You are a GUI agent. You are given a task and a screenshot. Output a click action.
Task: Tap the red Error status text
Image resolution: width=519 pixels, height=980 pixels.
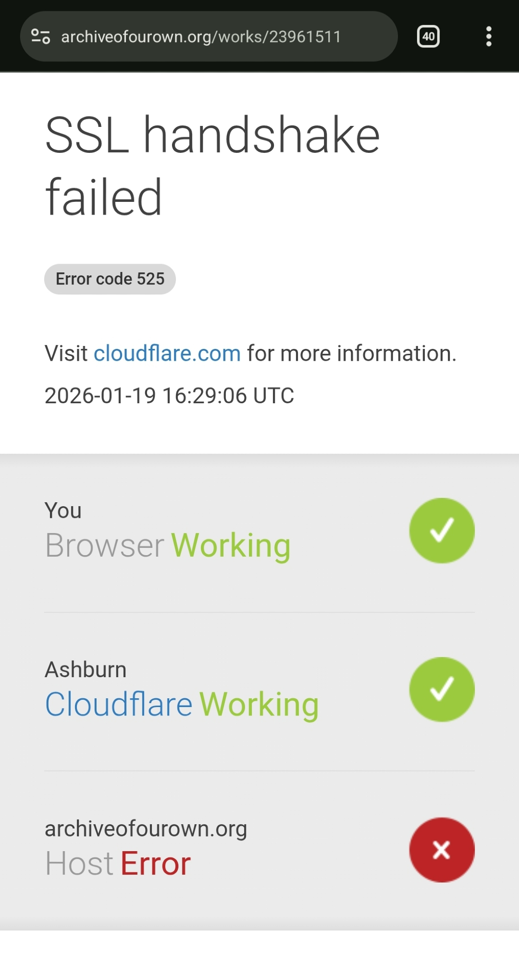tap(156, 863)
